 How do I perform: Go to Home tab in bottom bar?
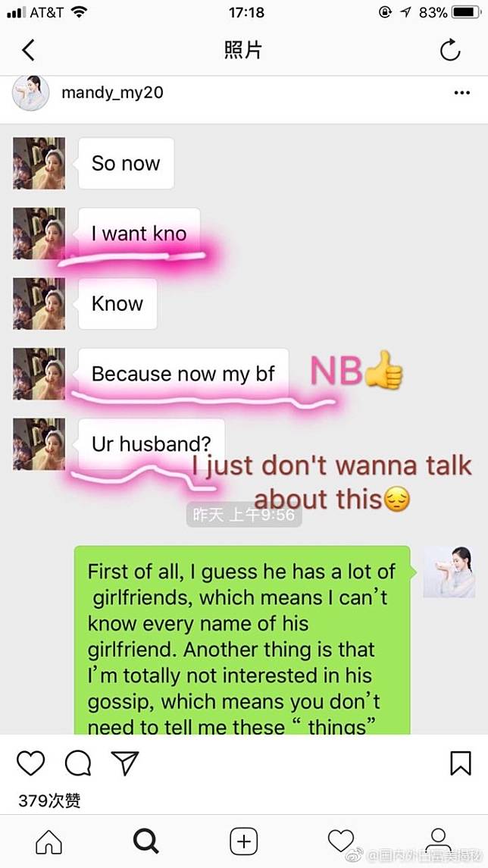[x=48, y=842]
